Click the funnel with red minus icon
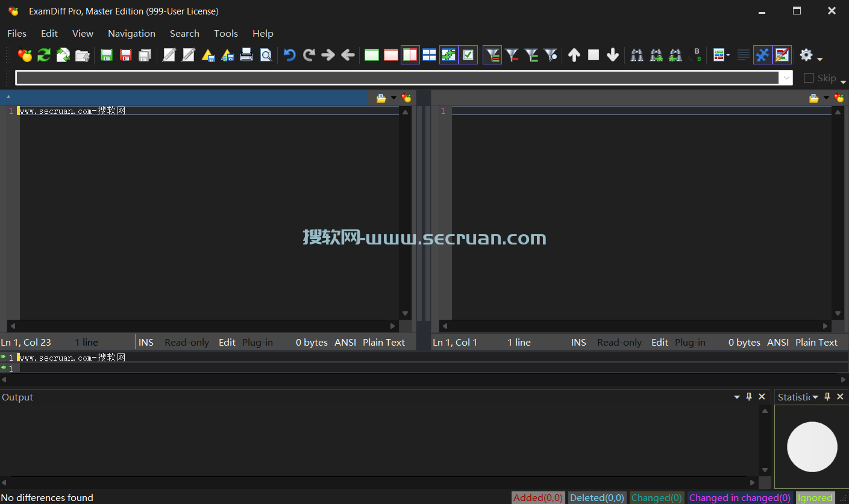 click(x=512, y=55)
